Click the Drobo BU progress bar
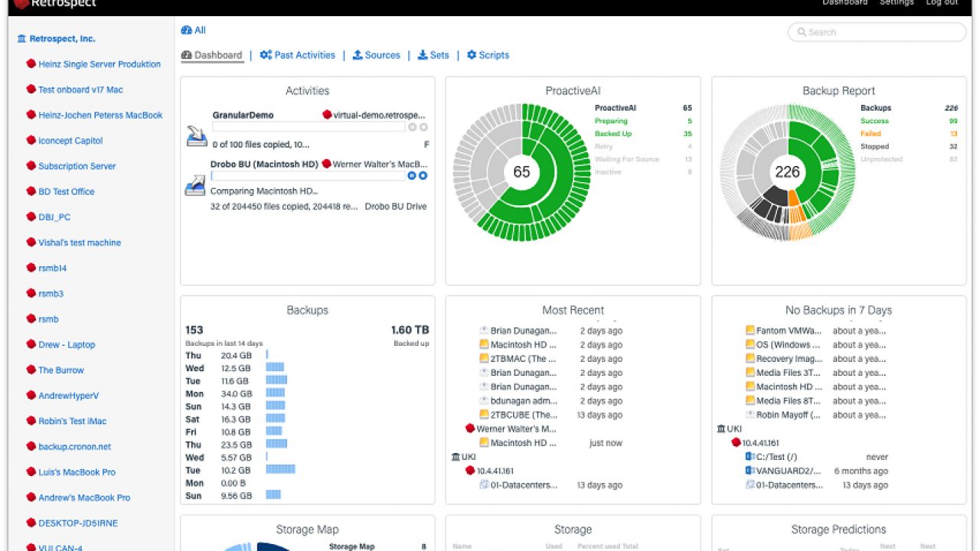The height and width of the screenshot is (551, 980). coord(308,176)
